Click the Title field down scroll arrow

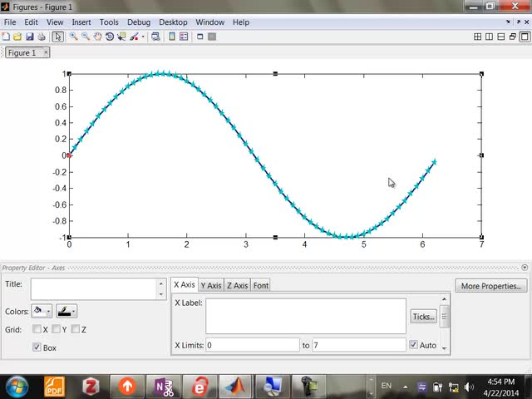pyautogui.click(x=161, y=294)
